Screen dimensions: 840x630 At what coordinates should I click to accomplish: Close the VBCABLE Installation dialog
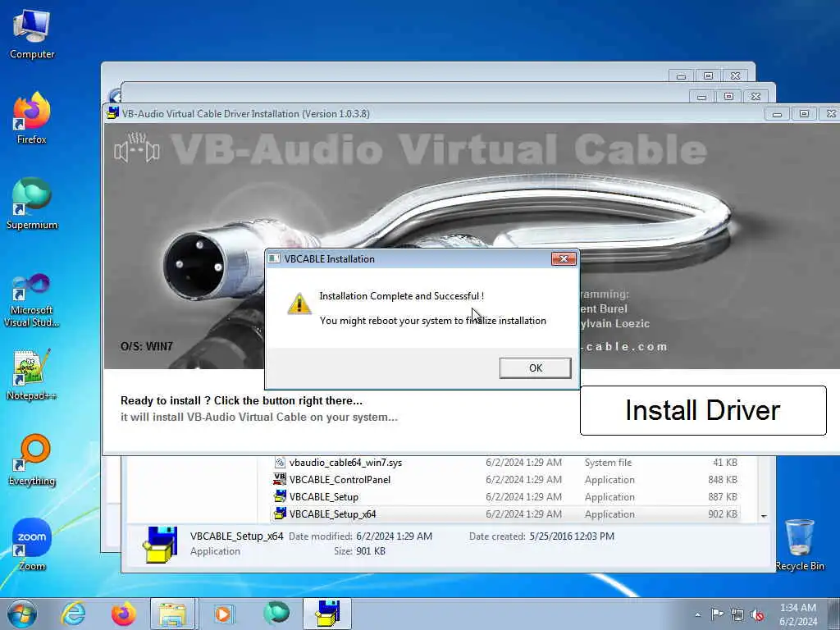[x=564, y=258]
